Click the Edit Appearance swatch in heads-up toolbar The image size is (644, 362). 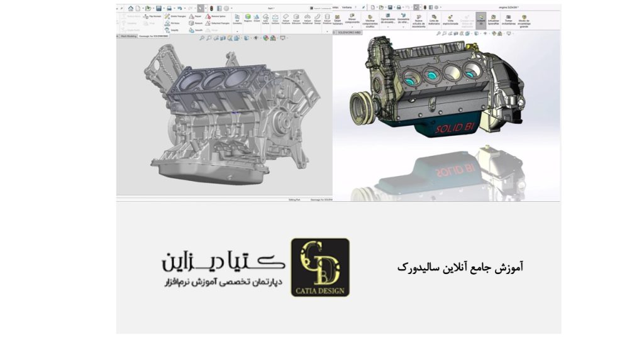point(265,38)
